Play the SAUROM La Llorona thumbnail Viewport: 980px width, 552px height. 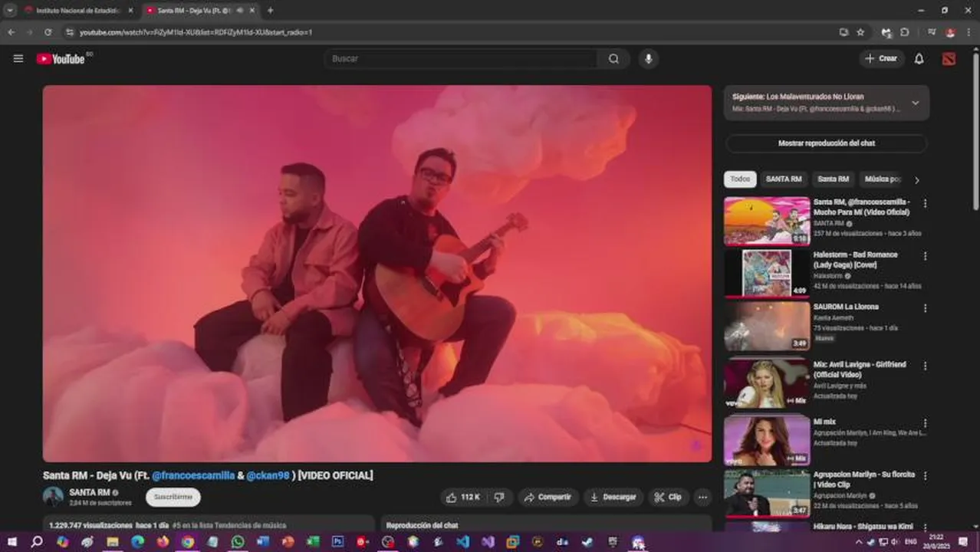(767, 326)
